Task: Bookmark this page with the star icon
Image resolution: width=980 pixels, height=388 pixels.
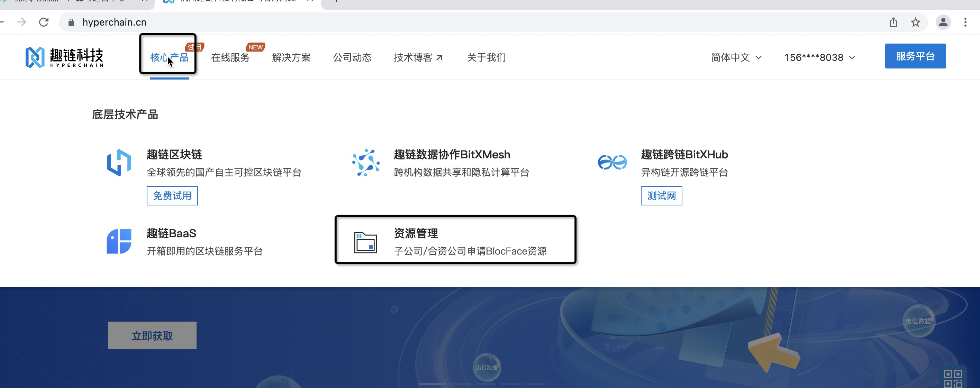Action: [x=915, y=22]
